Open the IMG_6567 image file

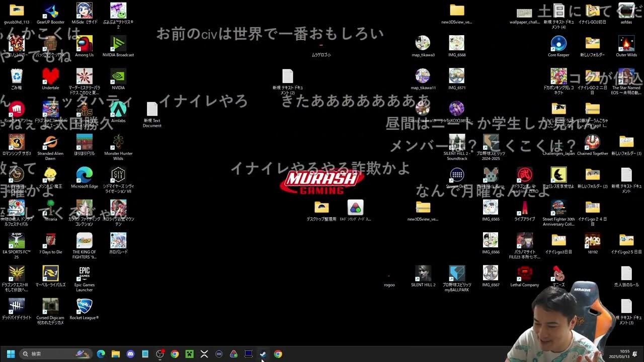(491, 274)
